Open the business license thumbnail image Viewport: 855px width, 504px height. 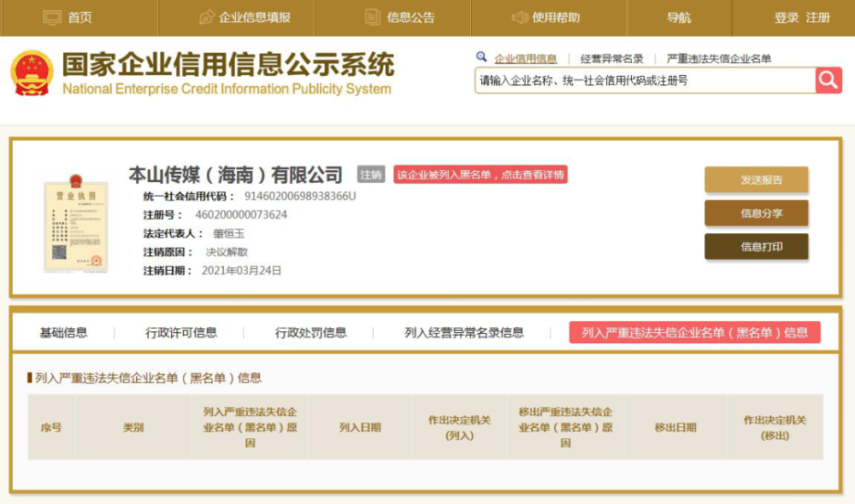pyautogui.click(x=76, y=224)
